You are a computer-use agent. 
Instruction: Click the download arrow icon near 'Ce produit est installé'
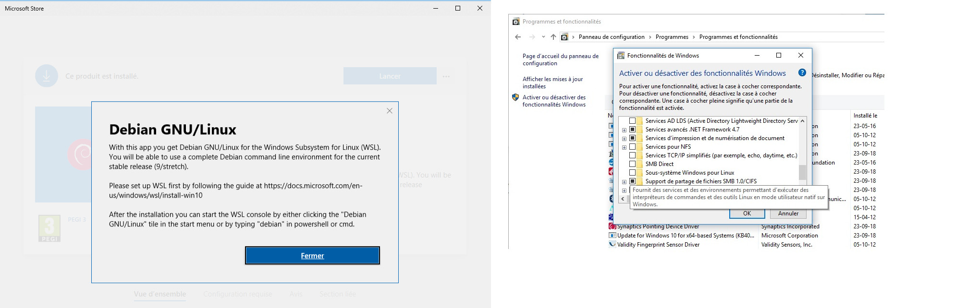(x=47, y=76)
